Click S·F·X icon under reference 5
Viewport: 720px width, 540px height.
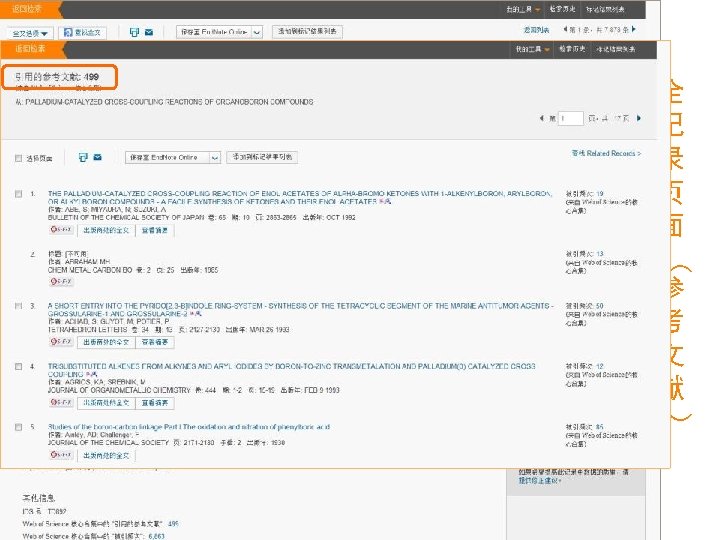pyautogui.click(x=61, y=455)
